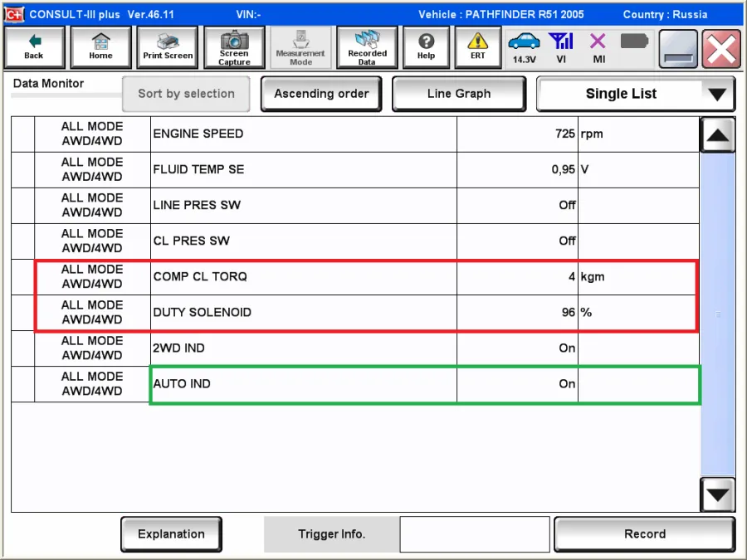Click the MI status indicator icon
The image size is (747, 560).
[598, 47]
